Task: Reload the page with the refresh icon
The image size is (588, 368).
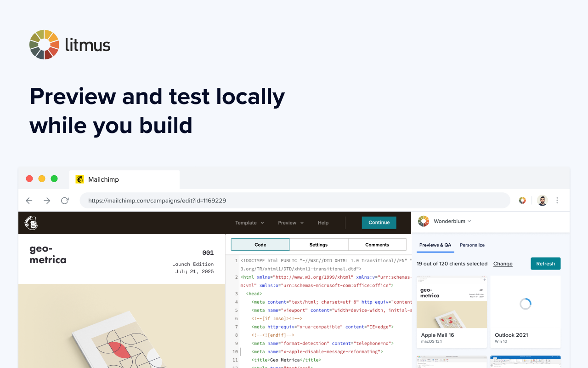Action: 65,201
